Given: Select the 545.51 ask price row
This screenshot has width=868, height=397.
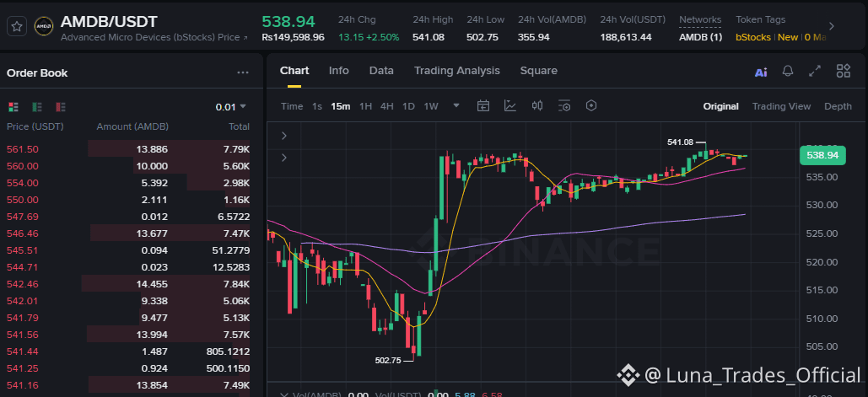Looking at the screenshot, I should click(128, 250).
